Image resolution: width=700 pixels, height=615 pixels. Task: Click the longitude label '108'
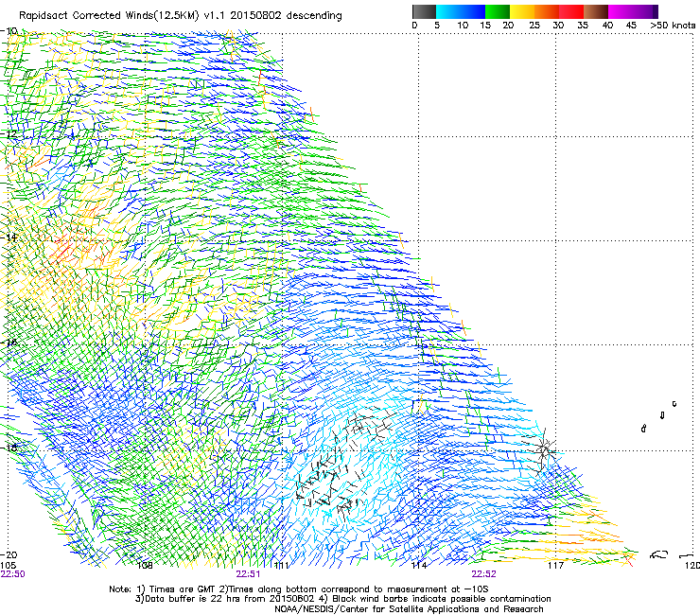point(145,566)
